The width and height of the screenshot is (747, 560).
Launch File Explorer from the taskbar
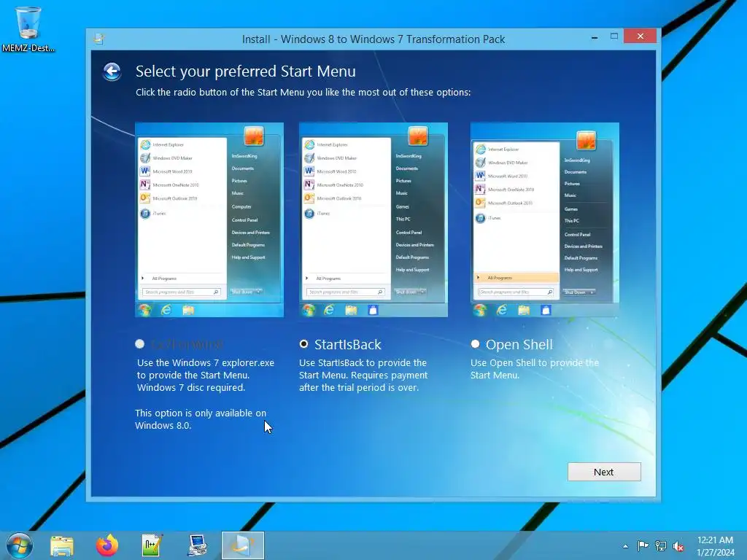pyautogui.click(x=62, y=545)
